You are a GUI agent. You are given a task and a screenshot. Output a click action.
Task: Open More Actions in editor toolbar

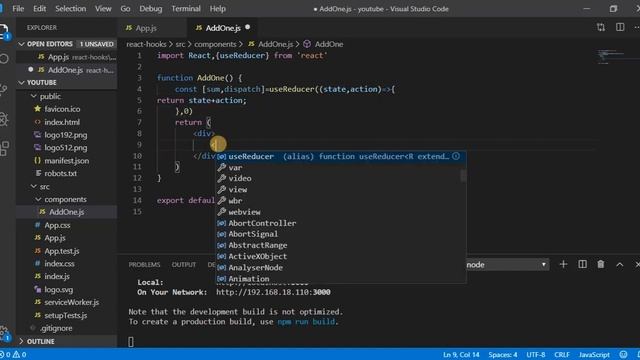pos(637,27)
